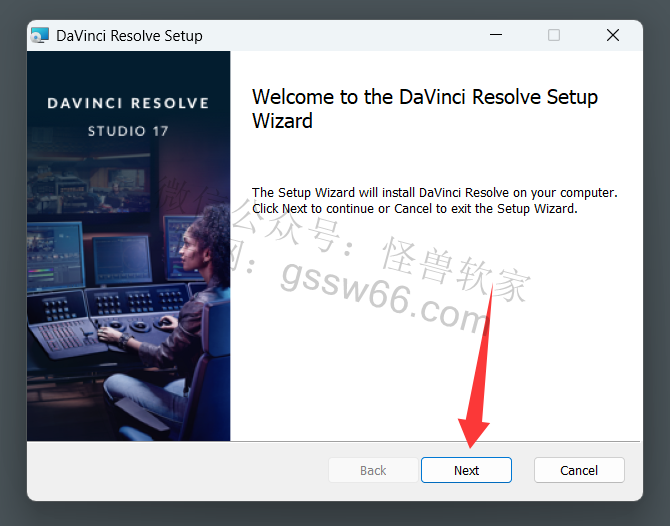This screenshot has height=526, width=670.
Task: Click the 'Click Next to continue or Cancel' line
Action: pyautogui.click(x=414, y=209)
